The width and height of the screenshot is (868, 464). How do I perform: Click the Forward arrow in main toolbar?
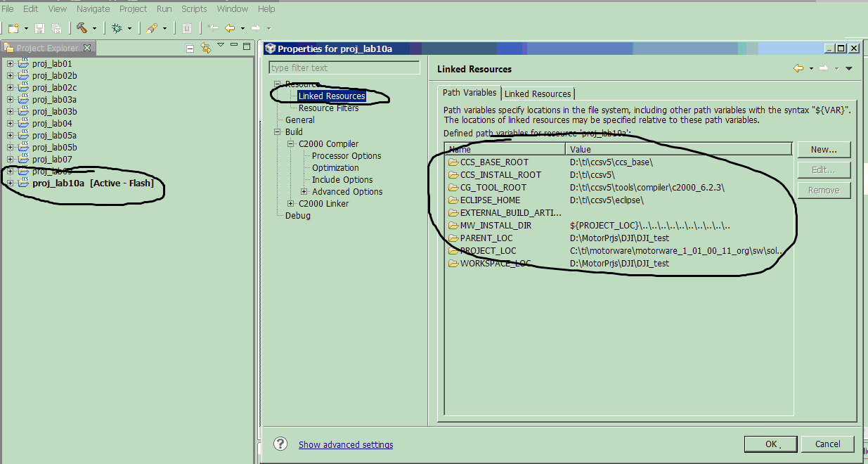point(256,28)
